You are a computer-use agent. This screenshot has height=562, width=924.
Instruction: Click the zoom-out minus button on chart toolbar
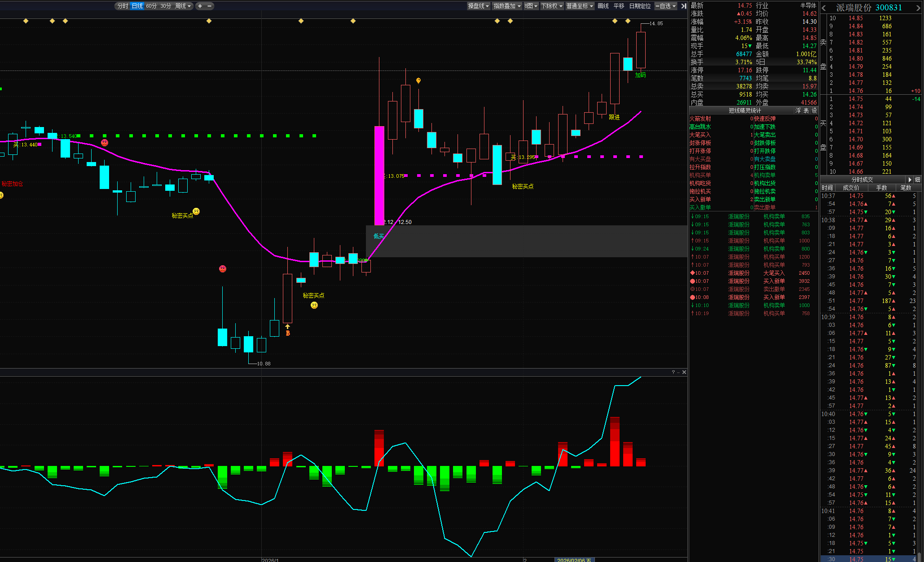point(209,6)
